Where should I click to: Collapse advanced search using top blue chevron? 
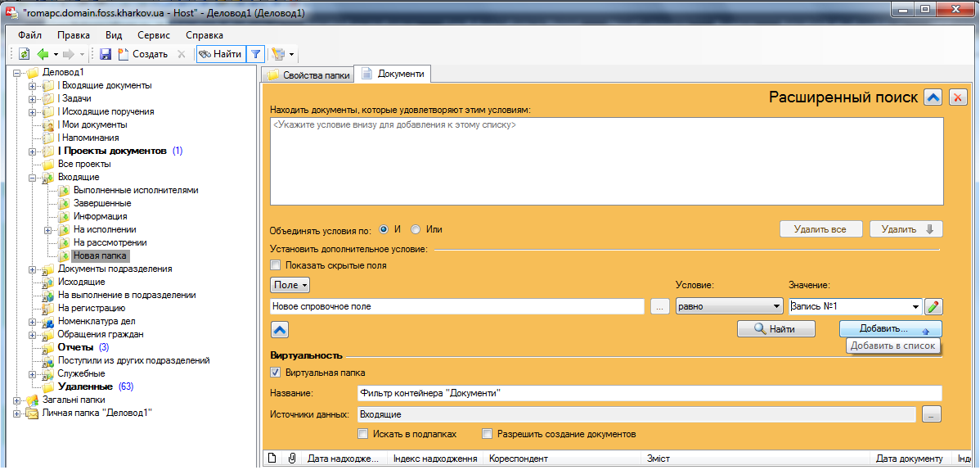(933, 97)
